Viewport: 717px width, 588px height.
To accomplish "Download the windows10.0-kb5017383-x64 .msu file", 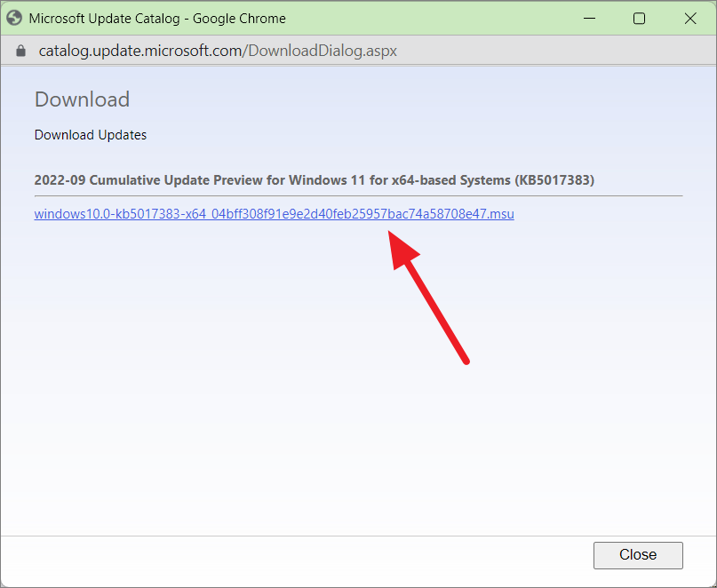I will point(273,213).
